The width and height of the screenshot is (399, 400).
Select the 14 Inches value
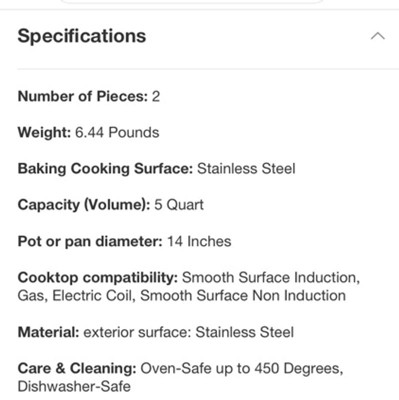(x=199, y=241)
